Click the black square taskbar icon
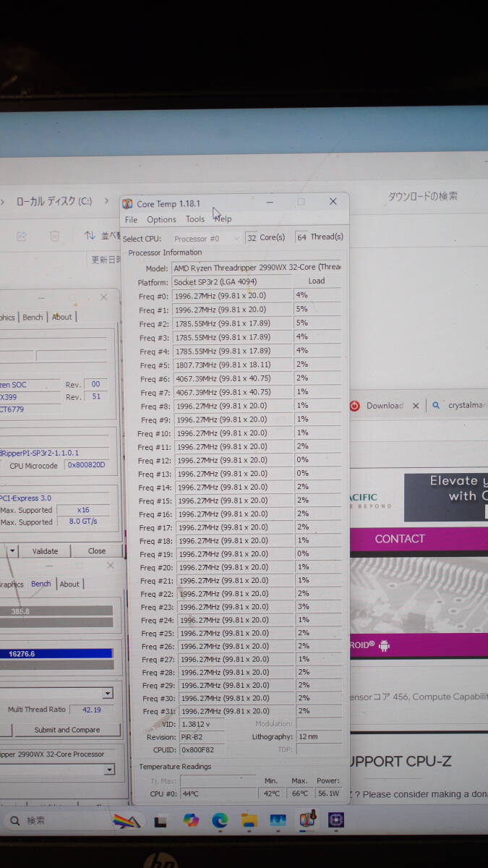The image size is (488, 868). pos(160,820)
